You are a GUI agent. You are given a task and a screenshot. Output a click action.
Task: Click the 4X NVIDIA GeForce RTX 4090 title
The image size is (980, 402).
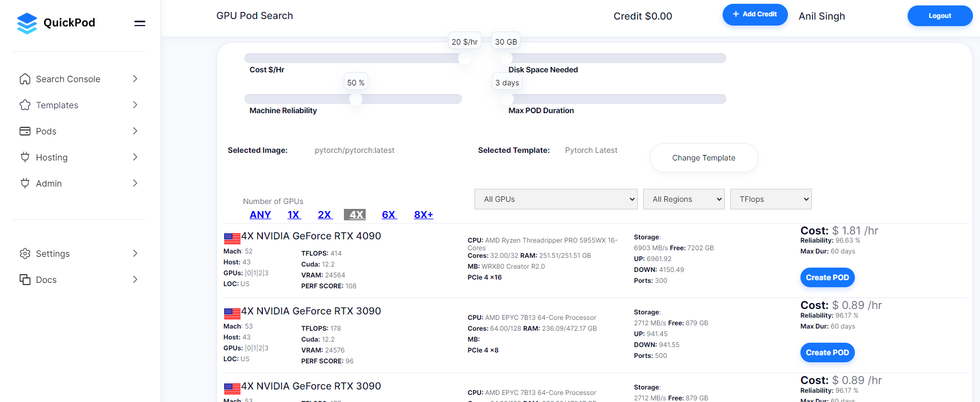(311, 236)
